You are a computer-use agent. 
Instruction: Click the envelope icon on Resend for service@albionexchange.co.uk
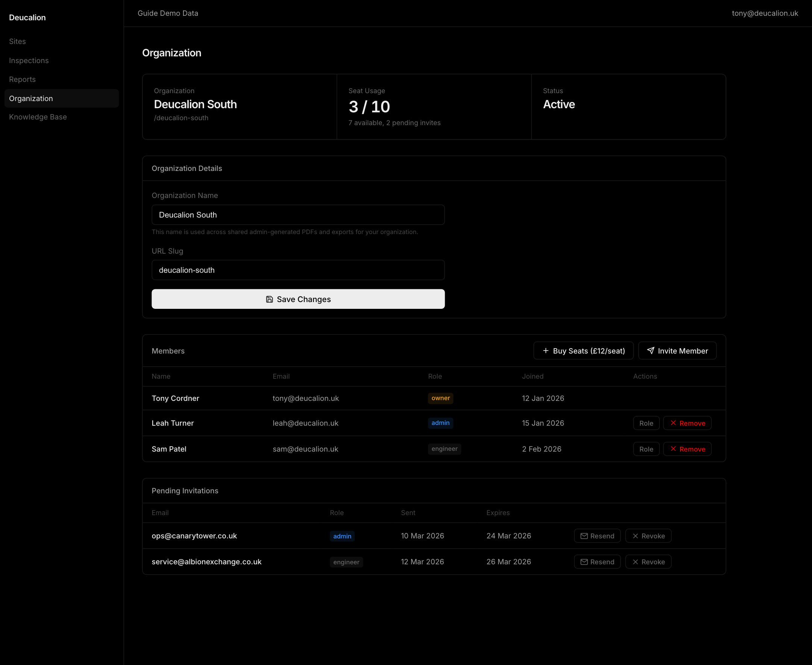point(584,562)
